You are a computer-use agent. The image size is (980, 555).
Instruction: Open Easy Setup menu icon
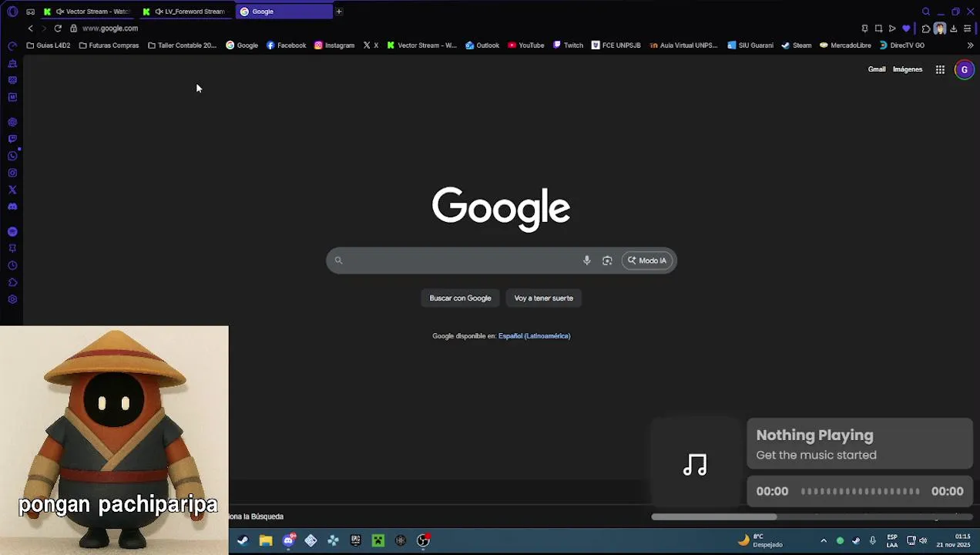click(968, 29)
